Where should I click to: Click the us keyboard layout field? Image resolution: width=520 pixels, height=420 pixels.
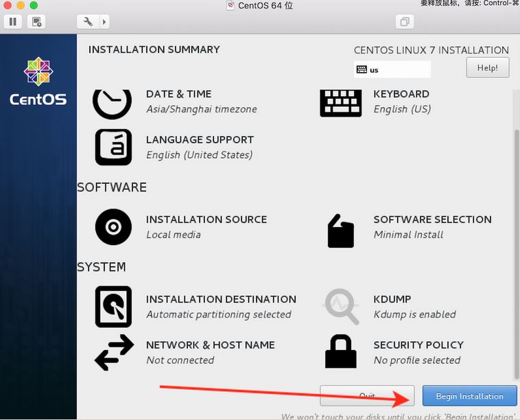392,69
